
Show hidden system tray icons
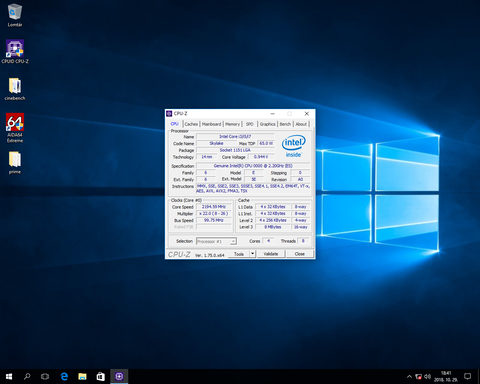pyautogui.click(x=409, y=377)
